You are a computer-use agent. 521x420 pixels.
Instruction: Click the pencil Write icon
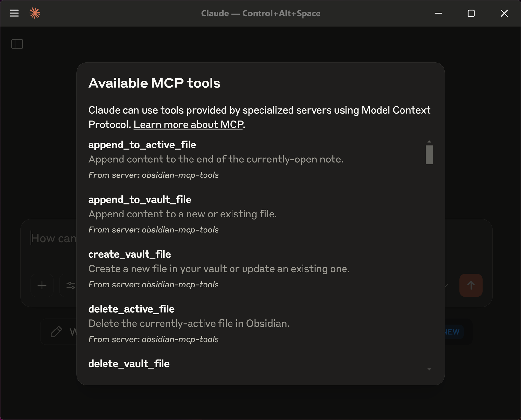point(56,332)
